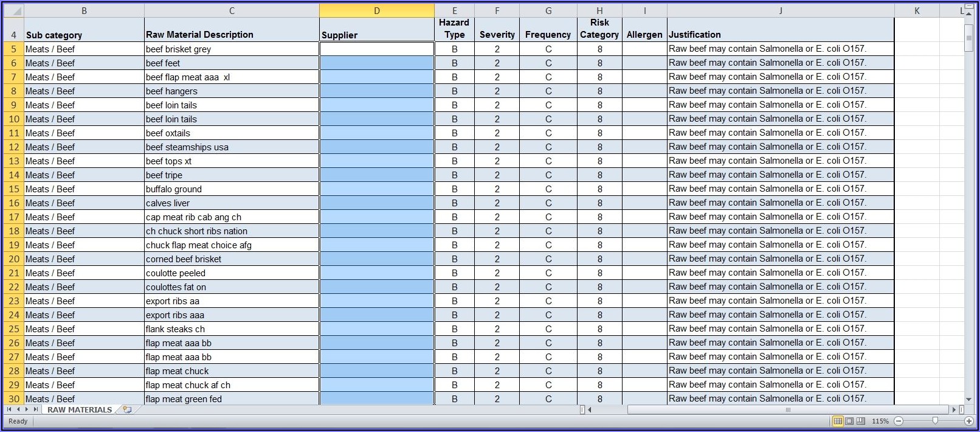This screenshot has height=432, width=980.
Task: Jump to the first sheet tab
Action: [x=9, y=410]
